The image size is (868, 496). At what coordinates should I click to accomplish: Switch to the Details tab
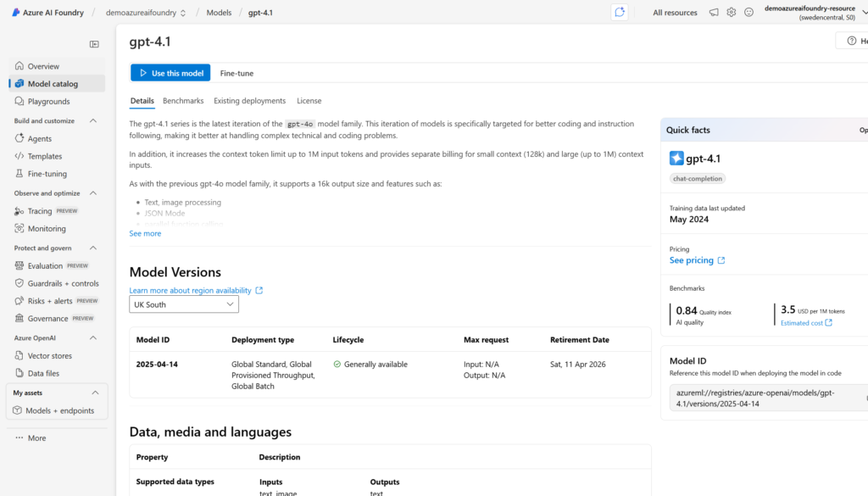(x=142, y=101)
